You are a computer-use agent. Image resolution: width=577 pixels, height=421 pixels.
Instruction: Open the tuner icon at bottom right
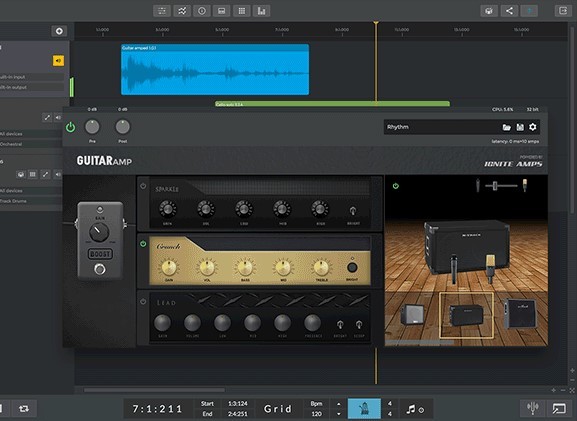tap(532, 408)
